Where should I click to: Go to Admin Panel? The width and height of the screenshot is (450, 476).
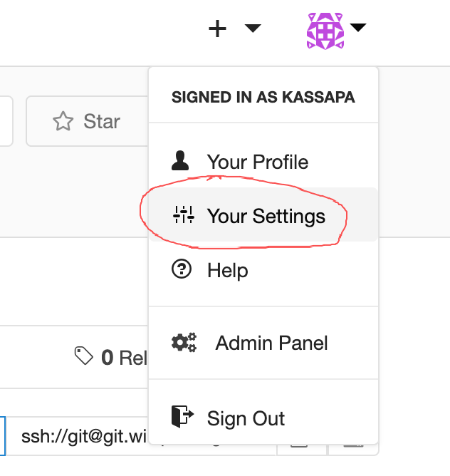271,343
